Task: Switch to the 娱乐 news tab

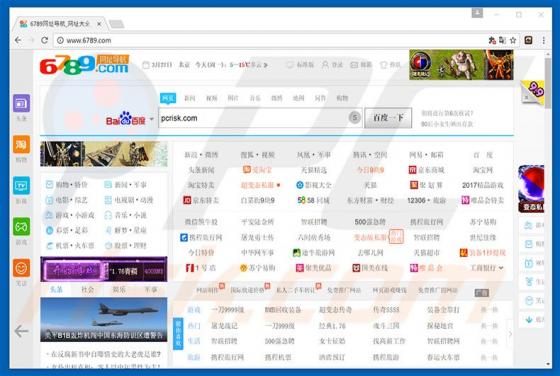Action: (119, 290)
